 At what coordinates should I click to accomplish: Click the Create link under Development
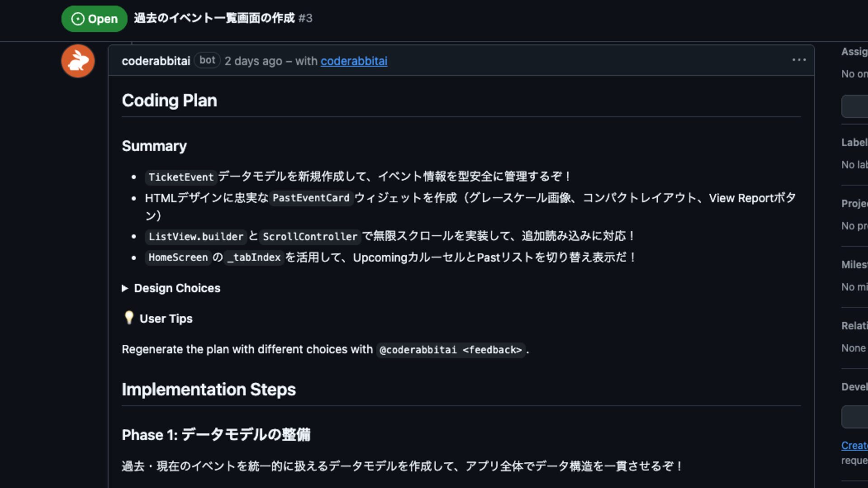(x=854, y=446)
